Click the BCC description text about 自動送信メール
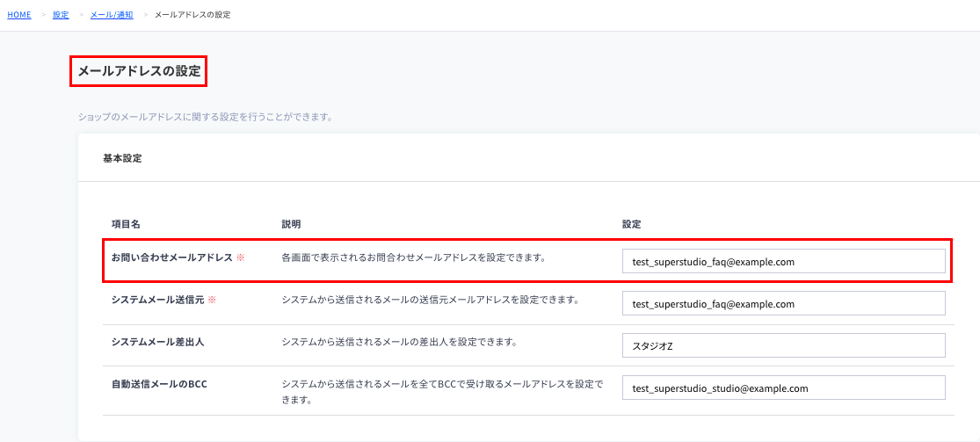Screen dimensions: 980x442 click(x=442, y=391)
